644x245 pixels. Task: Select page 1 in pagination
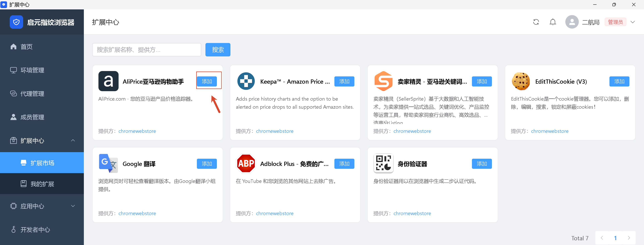[x=615, y=238]
